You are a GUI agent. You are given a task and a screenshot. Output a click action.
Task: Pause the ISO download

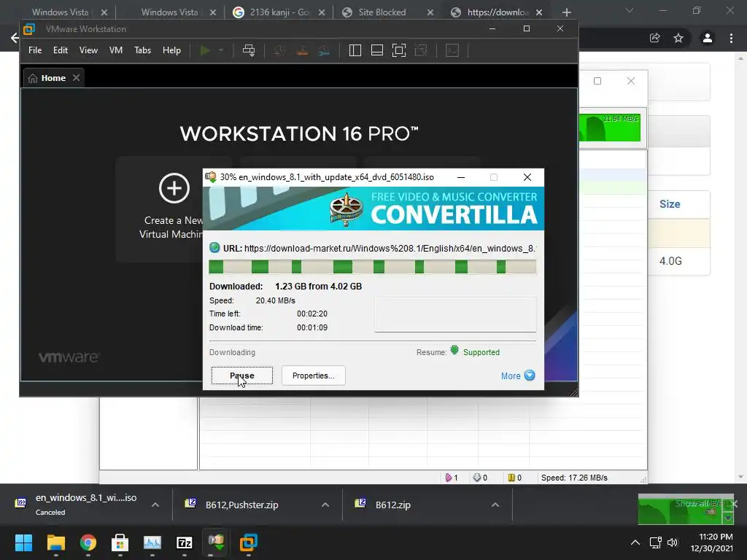(x=242, y=376)
